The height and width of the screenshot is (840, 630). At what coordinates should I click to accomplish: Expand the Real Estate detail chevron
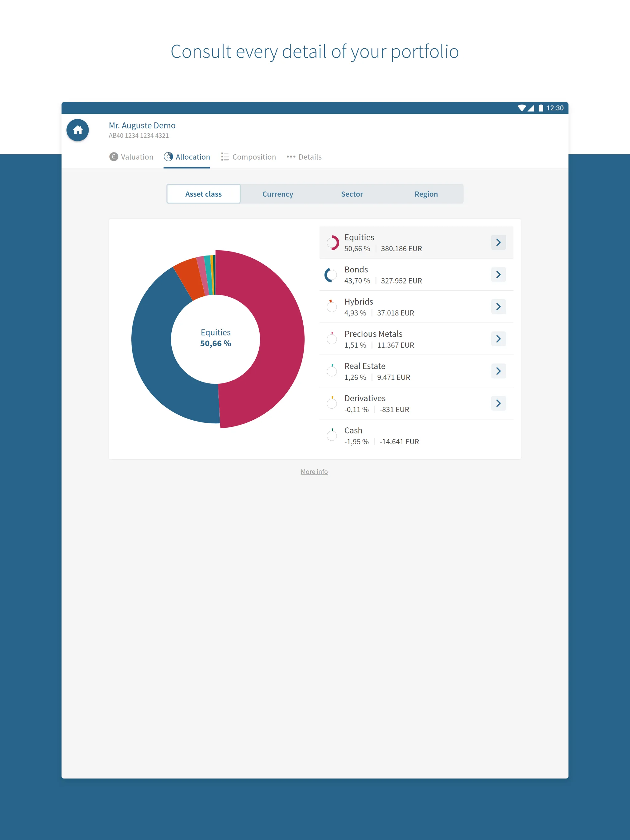[x=499, y=371]
